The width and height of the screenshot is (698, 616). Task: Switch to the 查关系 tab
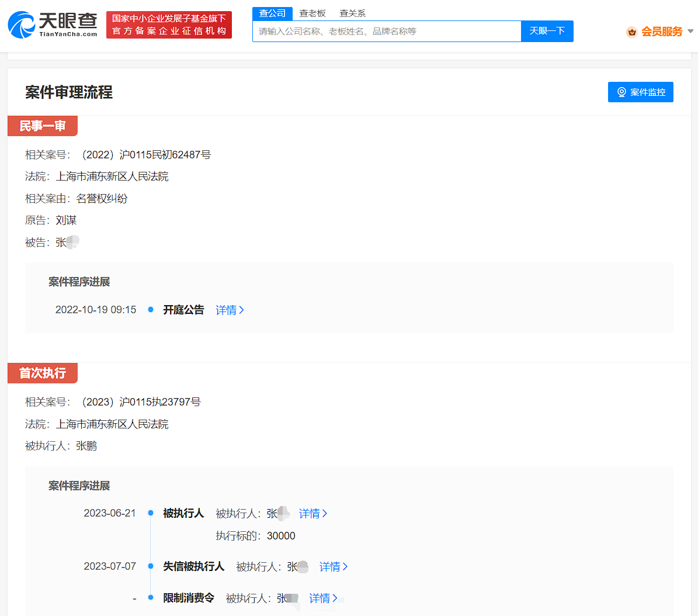point(352,13)
